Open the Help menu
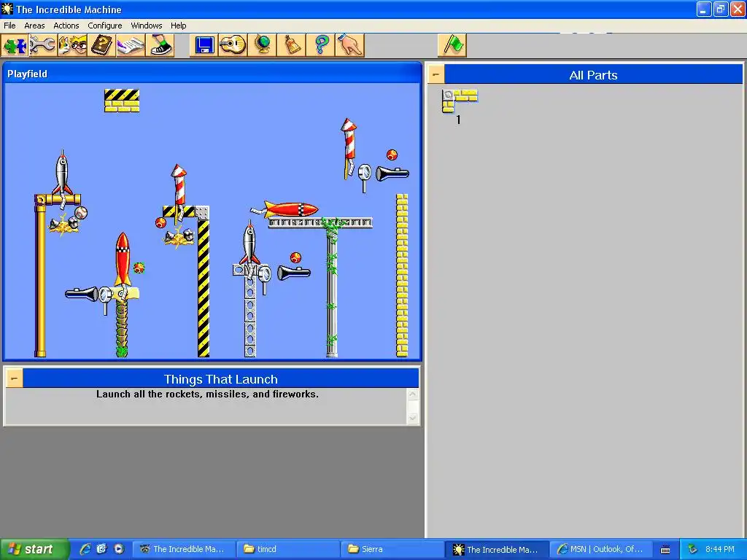This screenshot has width=747, height=560. coord(179,26)
